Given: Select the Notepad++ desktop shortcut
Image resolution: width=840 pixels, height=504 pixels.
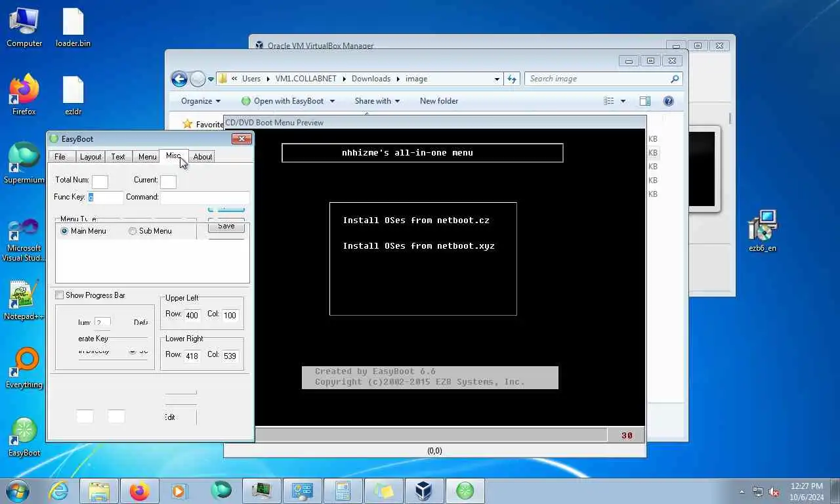Looking at the screenshot, I should point(24,301).
